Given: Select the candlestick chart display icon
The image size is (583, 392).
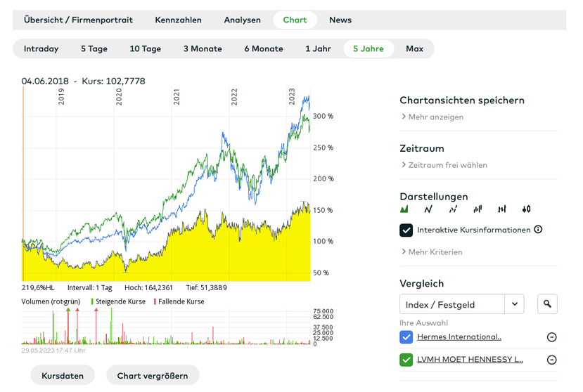Looking at the screenshot, I should coord(526,209).
